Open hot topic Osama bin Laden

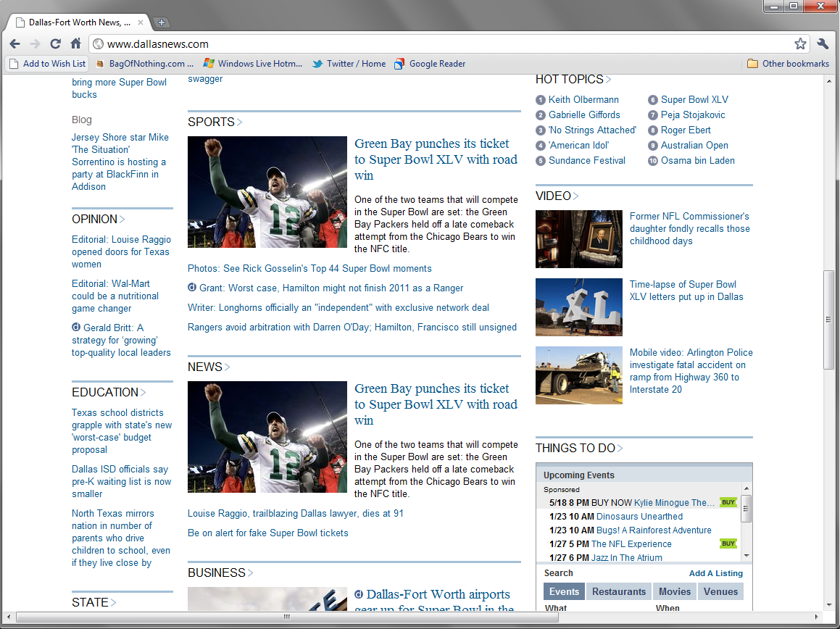(x=697, y=161)
